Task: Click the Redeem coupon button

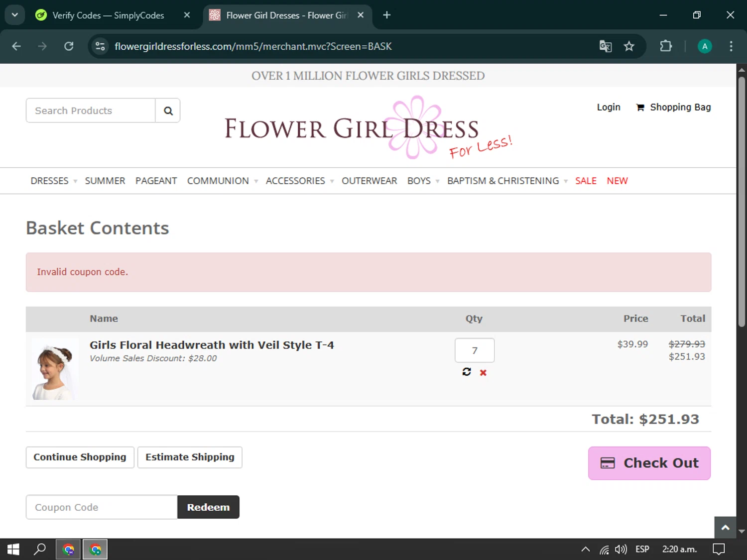Action: (x=208, y=507)
